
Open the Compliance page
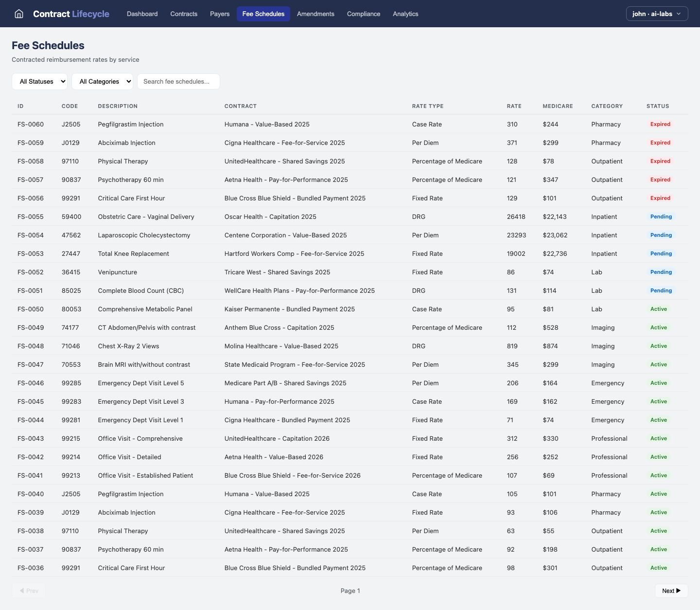(364, 14)
